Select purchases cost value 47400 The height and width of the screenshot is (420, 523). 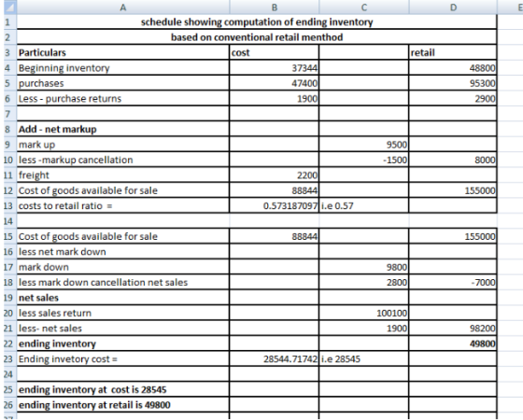275,83
